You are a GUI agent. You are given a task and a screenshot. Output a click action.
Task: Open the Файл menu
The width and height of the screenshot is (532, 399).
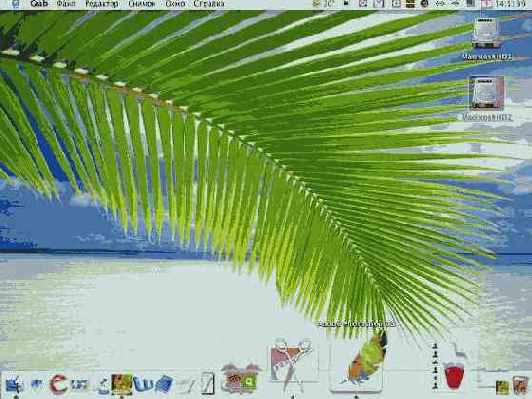[x=66, y=4]
